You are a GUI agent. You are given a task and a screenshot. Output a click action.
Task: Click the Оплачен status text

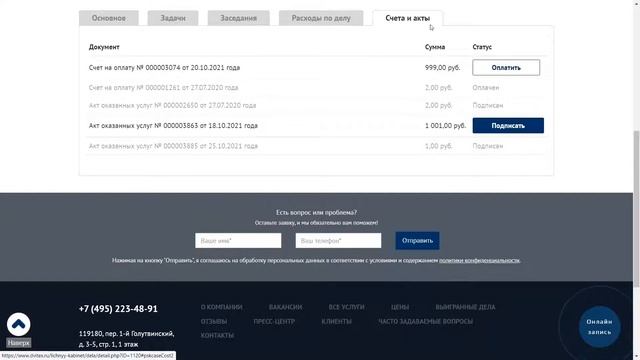(486, 87)
